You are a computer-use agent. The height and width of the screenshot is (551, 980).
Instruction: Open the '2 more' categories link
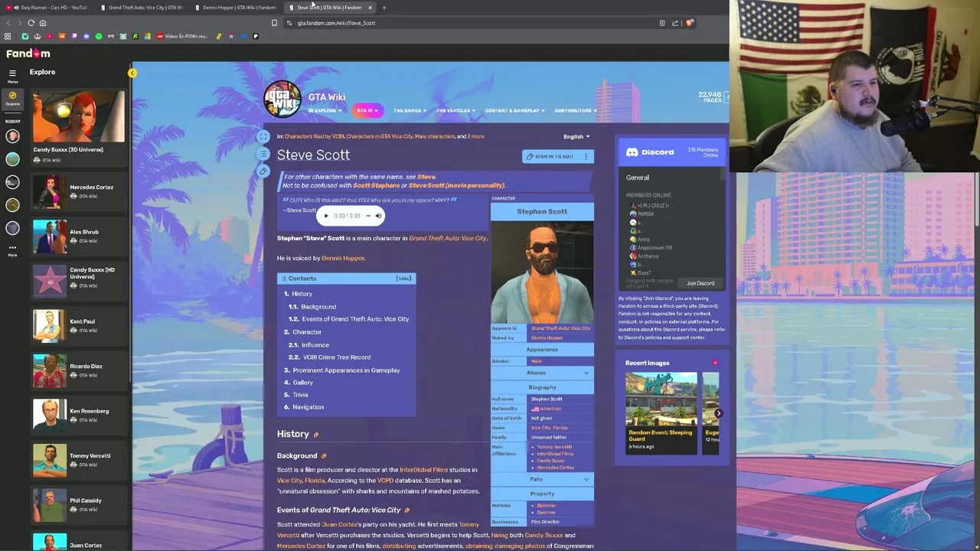click(475, 136)
